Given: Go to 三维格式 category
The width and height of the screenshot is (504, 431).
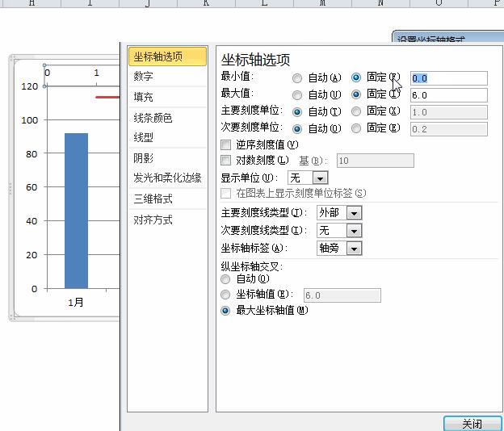Looking at the screenshot, I should click(x=153, y=199).
